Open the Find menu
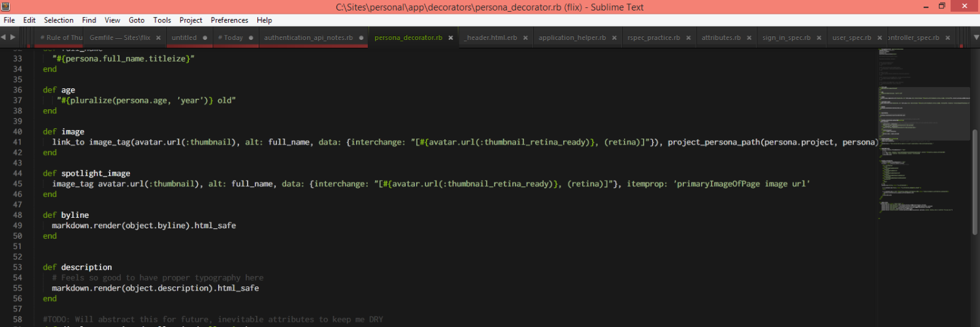Image resolution: width=980 pixels, height=327 pixels. point(89,20)
